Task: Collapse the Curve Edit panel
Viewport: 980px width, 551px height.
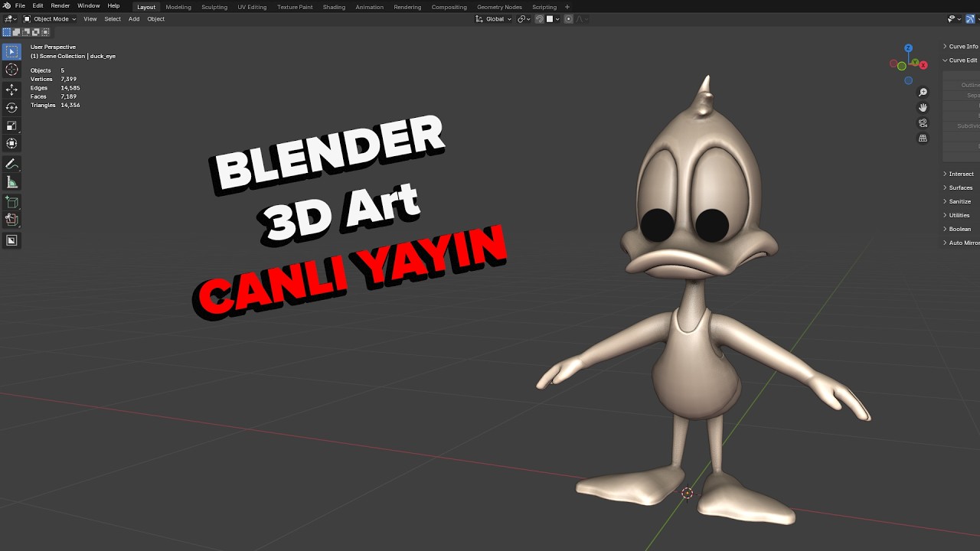Action: tap(962, 60)
